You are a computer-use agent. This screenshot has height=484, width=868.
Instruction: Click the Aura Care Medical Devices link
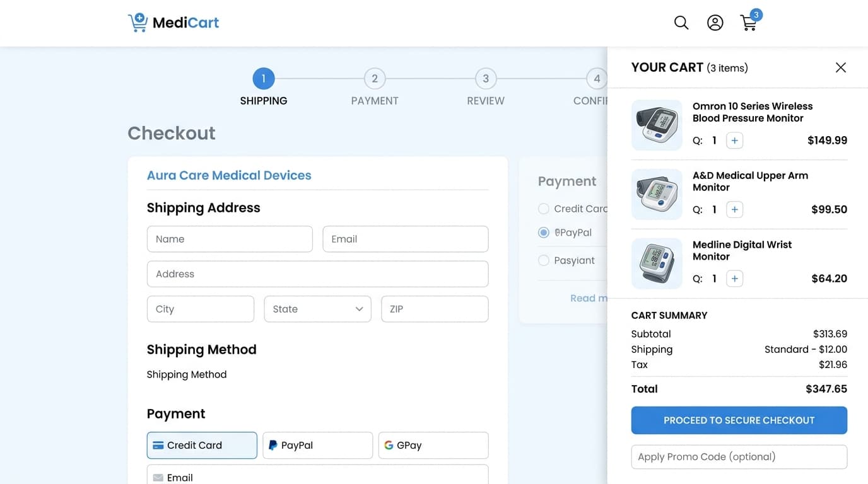229,175
